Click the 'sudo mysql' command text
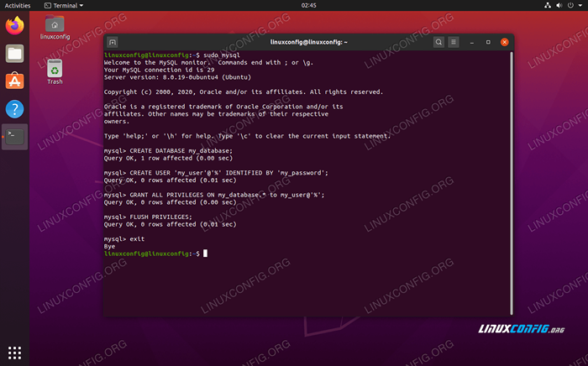 [222, 55]
